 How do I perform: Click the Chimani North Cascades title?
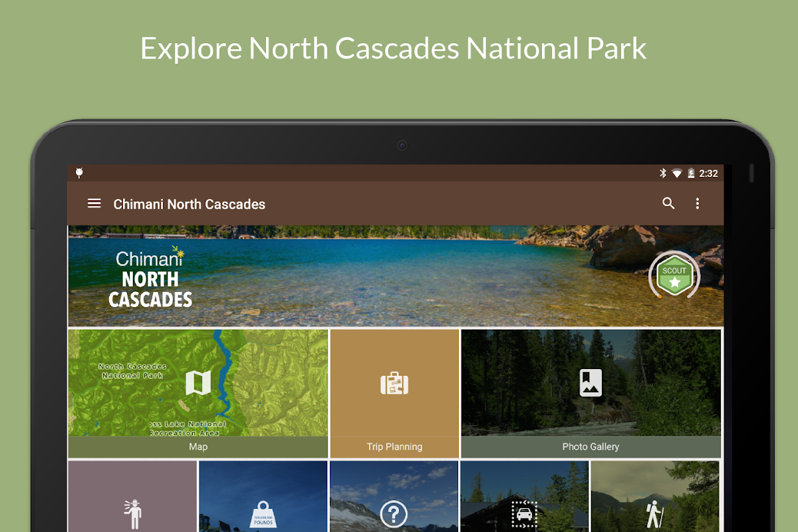190,204
